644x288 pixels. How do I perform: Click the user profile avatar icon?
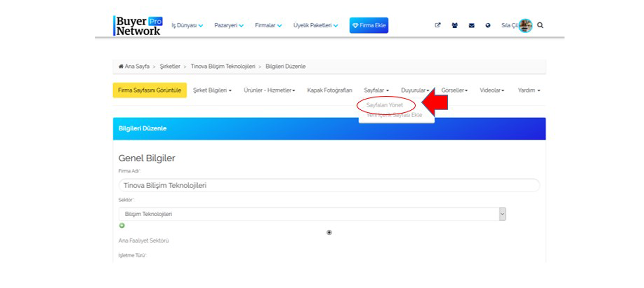point(526,25)
